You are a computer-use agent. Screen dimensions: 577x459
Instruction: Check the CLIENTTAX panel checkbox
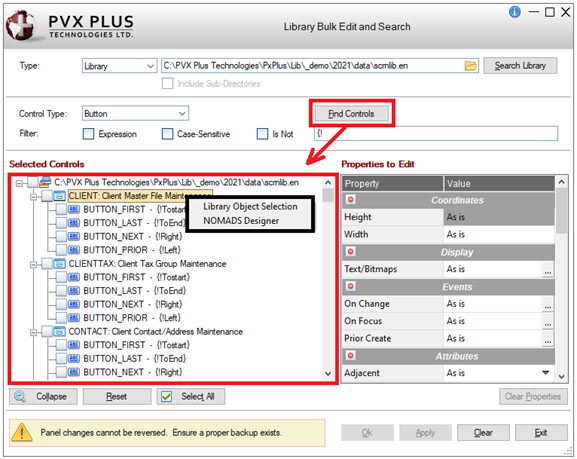(x=47, y=264)
